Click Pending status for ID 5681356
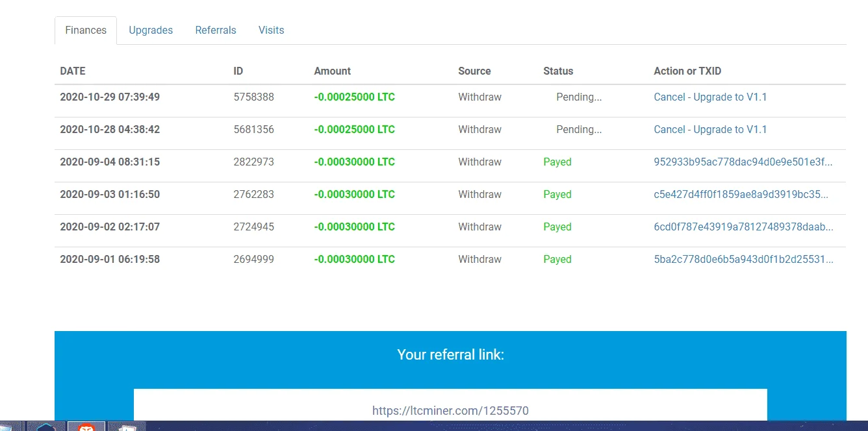This screenshot has height=431, width=868. pos(579,130)
